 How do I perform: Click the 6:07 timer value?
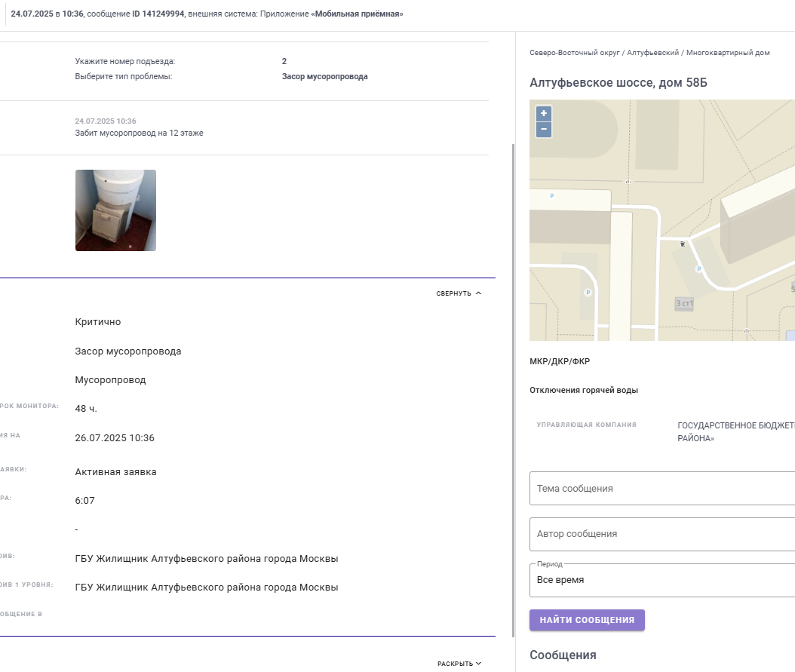pyautogui.click(x=84, y=501)
